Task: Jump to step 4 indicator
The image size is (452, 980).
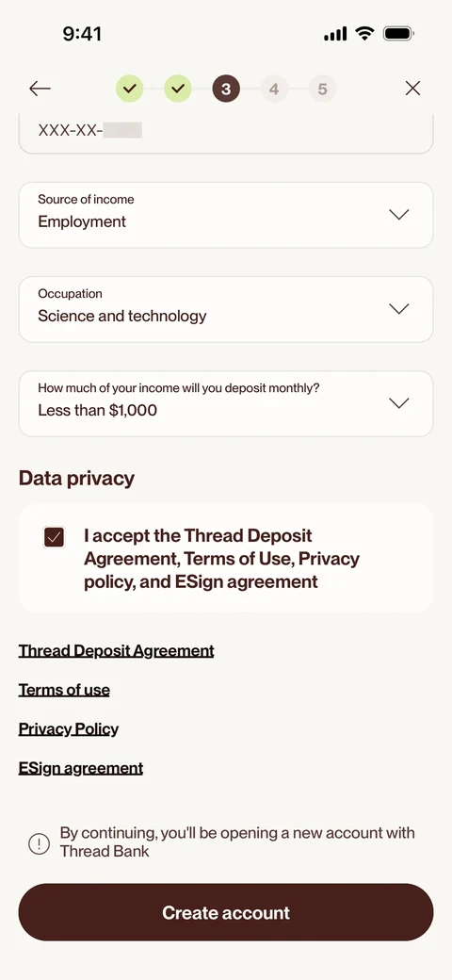Action: point(274,89)
